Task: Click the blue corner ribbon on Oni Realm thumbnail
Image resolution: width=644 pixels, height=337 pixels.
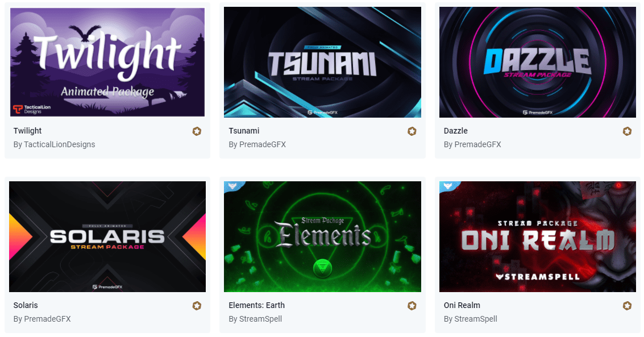Action: (447, 186)
